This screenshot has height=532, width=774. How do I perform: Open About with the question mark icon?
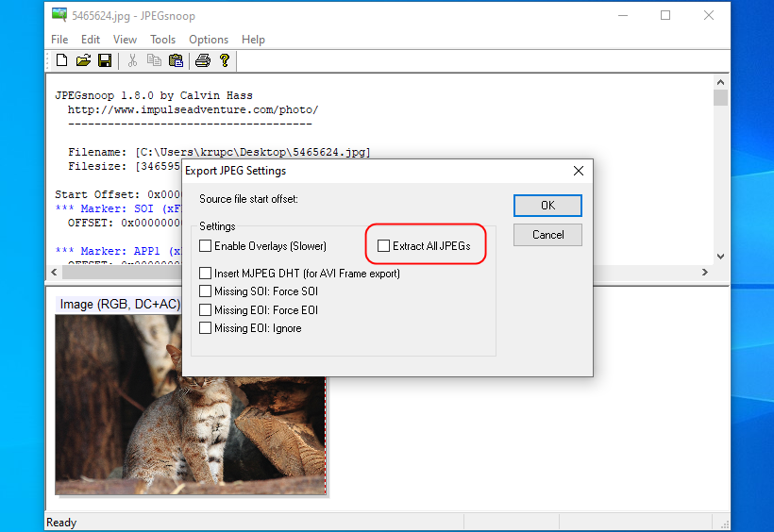tap(225, 60)
